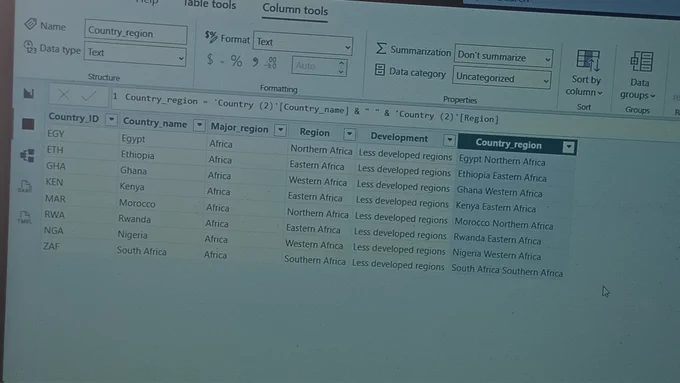Commit the formula with the checkmark icon
The image size is (680, 383).
[x=89, y=95]
